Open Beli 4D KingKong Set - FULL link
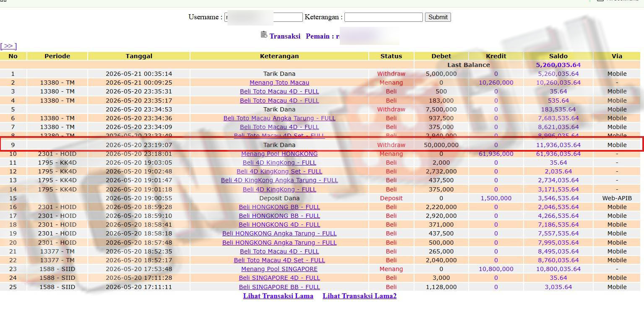Viewport: 644px width, 310px height. (x=279, y=171)
